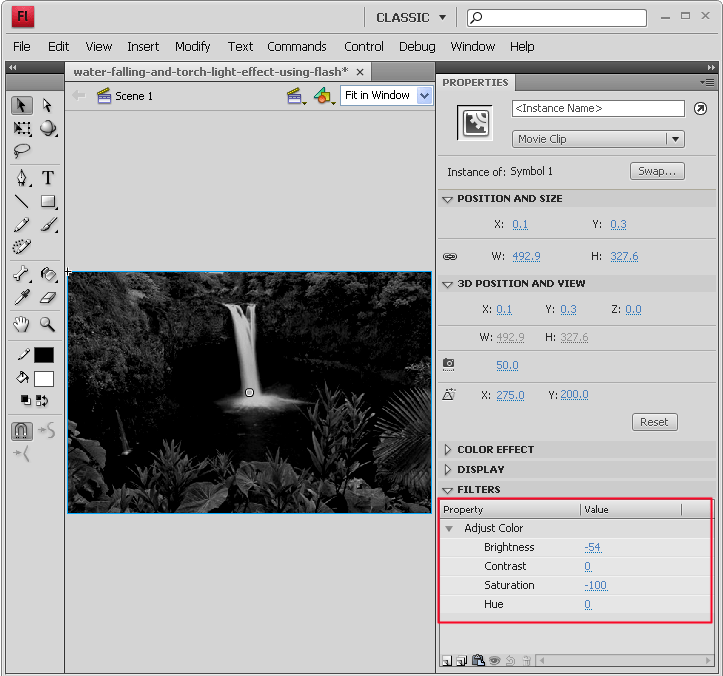Pick the Rectangle tool
Image resolution: width=723 pixels, height=676 pixels.
[x=48, y=202]
